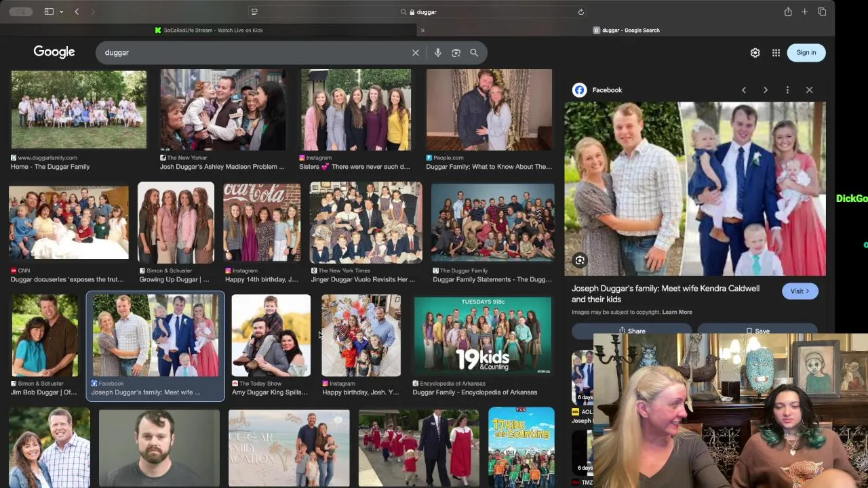Go to the next image in preview panel

(766, 89)
